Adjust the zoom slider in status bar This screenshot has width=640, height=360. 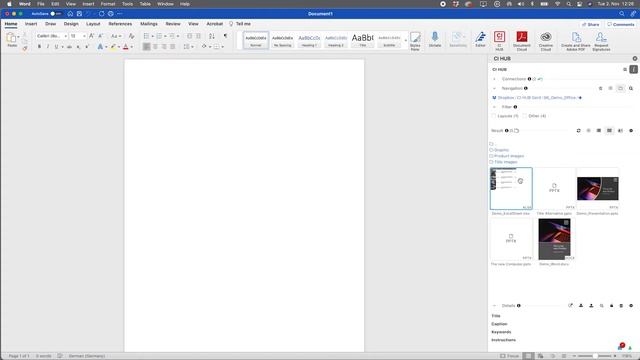pyautogui.click(x=595, y=356)
